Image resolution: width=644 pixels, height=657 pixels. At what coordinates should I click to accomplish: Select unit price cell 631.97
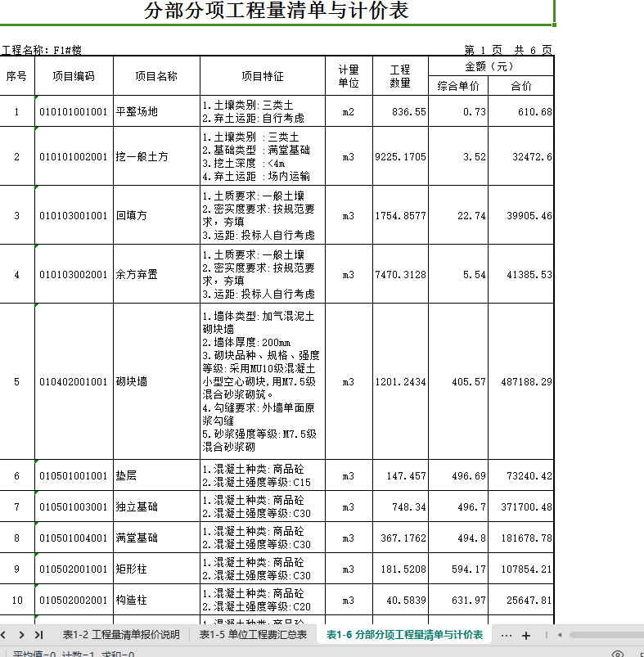click(458, 600)
